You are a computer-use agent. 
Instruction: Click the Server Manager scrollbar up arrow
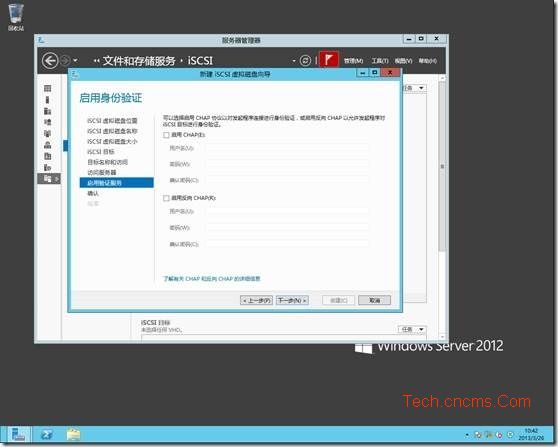coord(442,78)
